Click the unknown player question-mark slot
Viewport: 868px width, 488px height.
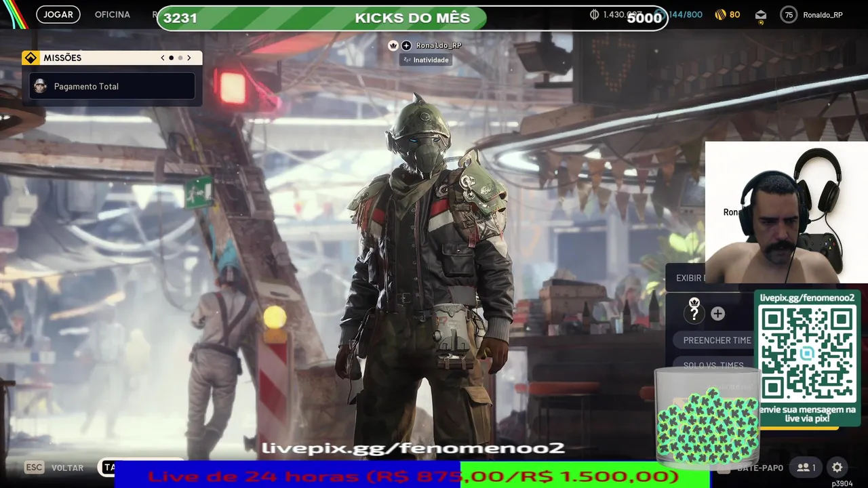694,313
